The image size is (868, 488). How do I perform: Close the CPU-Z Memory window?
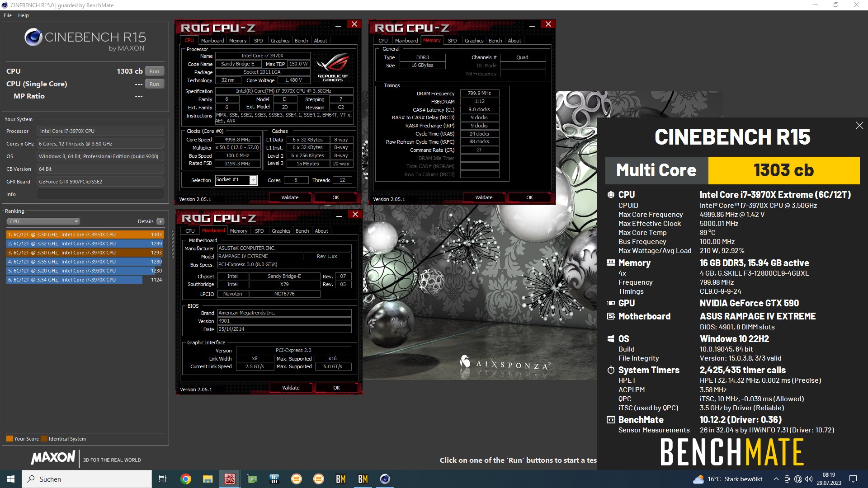click(548, 24)
